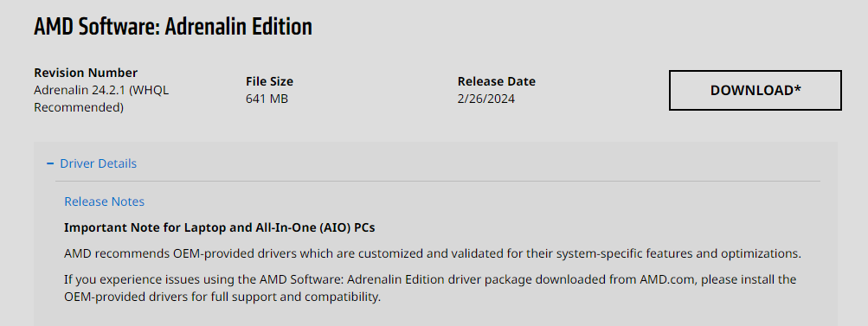Image resolution: width=868 pixels, height=326 pixels.
Task: Click the divider line below Driver Details
Action: click(x=437, y=181)
